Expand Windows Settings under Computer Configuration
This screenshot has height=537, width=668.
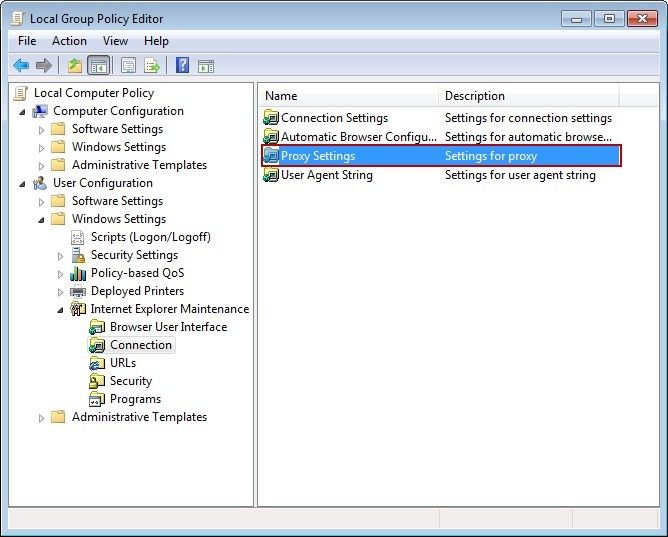[x=41, y=148]
